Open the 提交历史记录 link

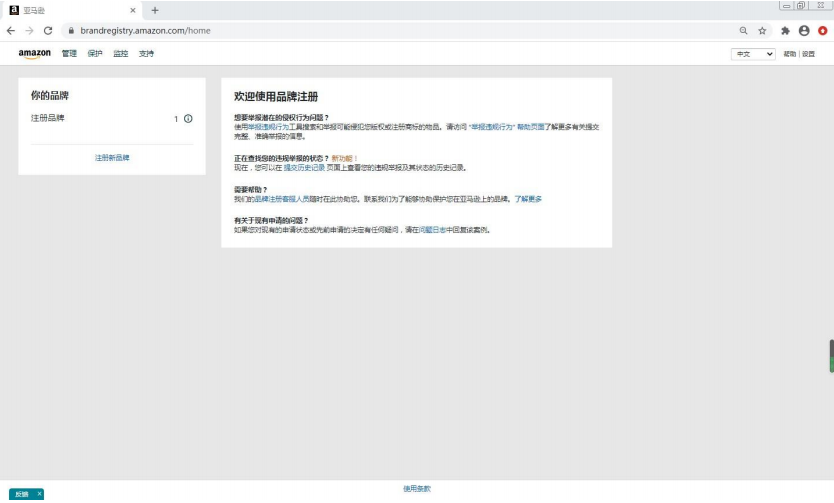tap(304, 168)
